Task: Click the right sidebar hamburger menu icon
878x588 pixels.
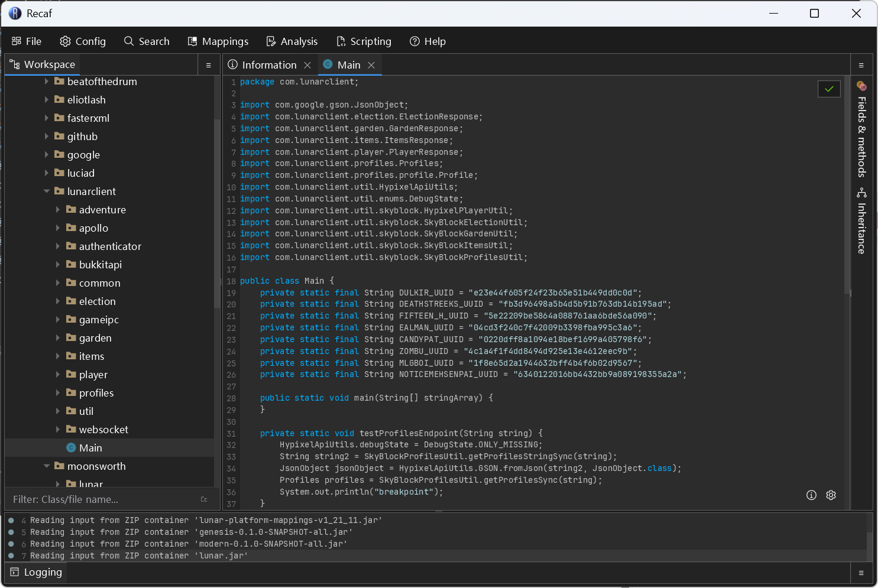Action: (861, 65)
